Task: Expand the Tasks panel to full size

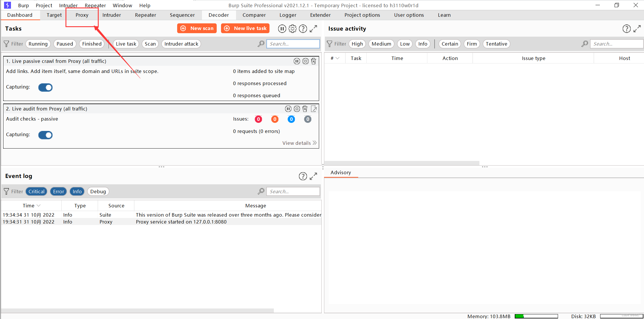Action: (313, 29)
